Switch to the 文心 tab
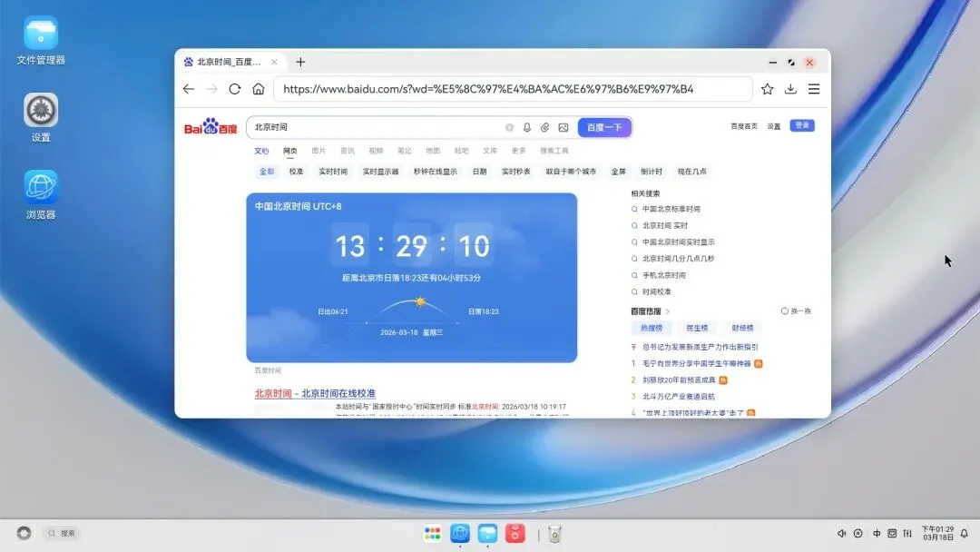The width and height of the screenshot is (980, 552). coord(261,151)
